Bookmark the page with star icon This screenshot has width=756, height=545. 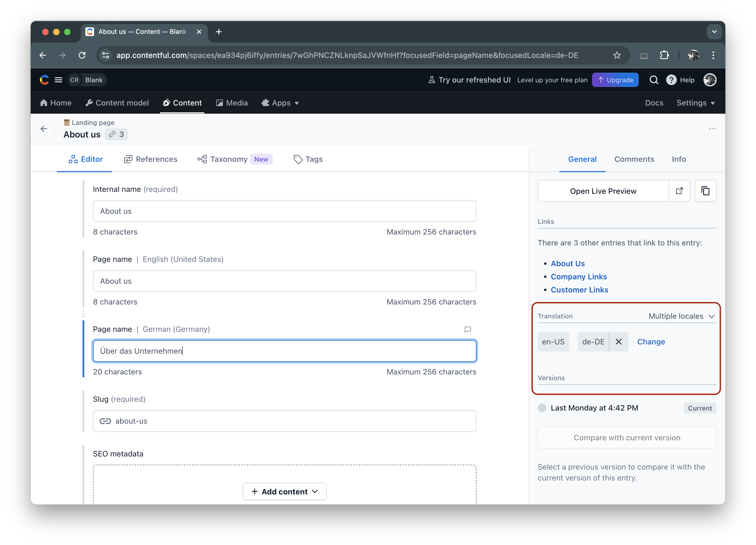(617, 55)
